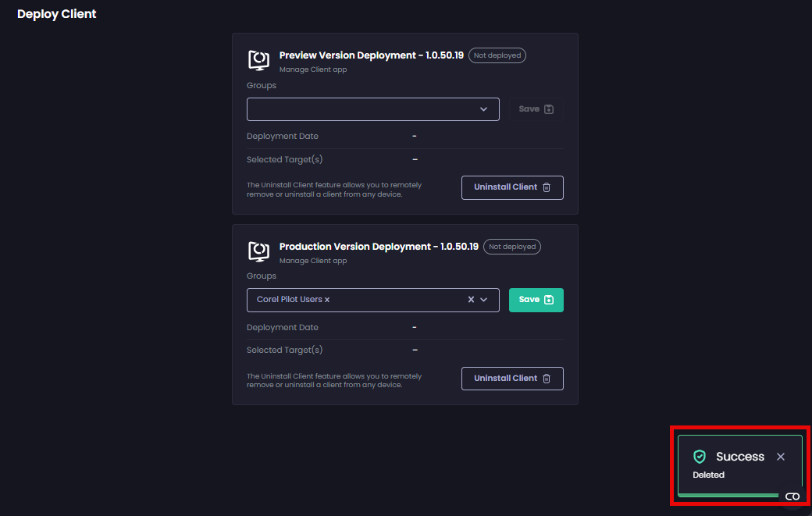The height and width of the screenshot is (516, 812).
Task: Expand the empty Groups dropdown for Preview deployment
Action: tap(485, 109)
